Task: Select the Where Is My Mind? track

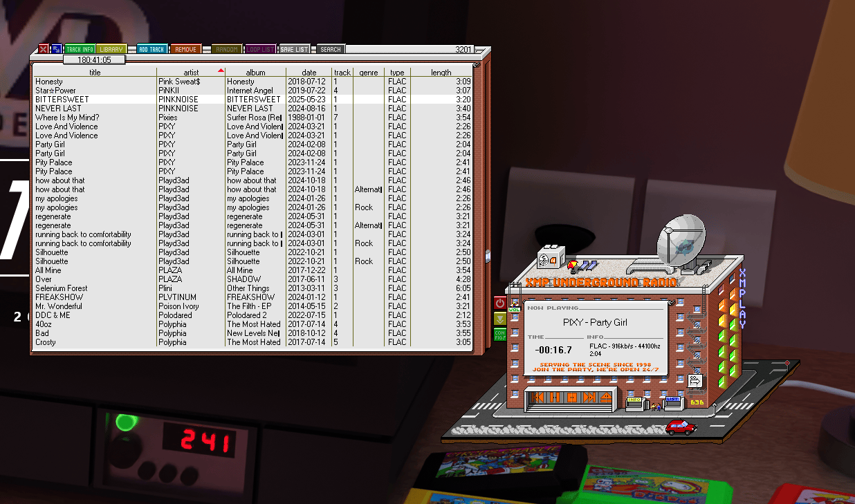Action: point(252,118)
